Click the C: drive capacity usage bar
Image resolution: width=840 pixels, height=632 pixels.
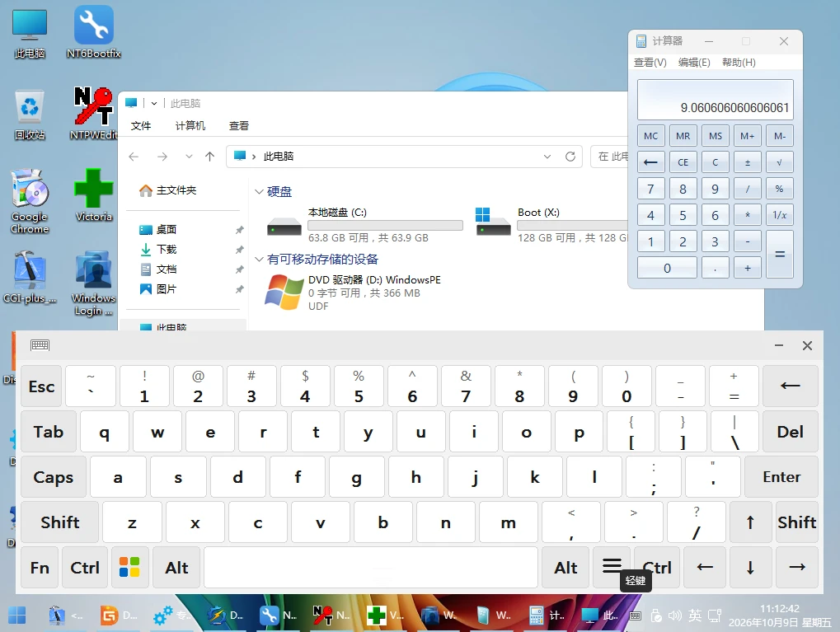pyautogui.click(x=385, y=226)
